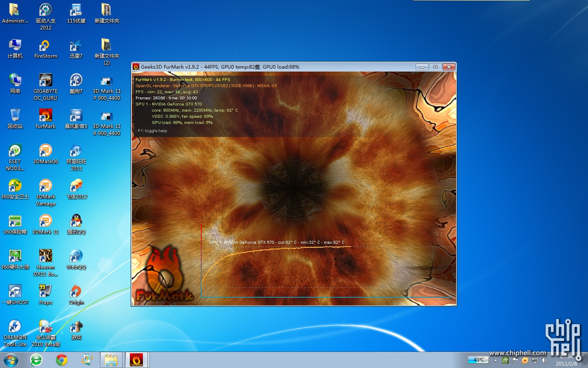Launch Heaven DX11 Benchmark shortcut

pos(45,263)
